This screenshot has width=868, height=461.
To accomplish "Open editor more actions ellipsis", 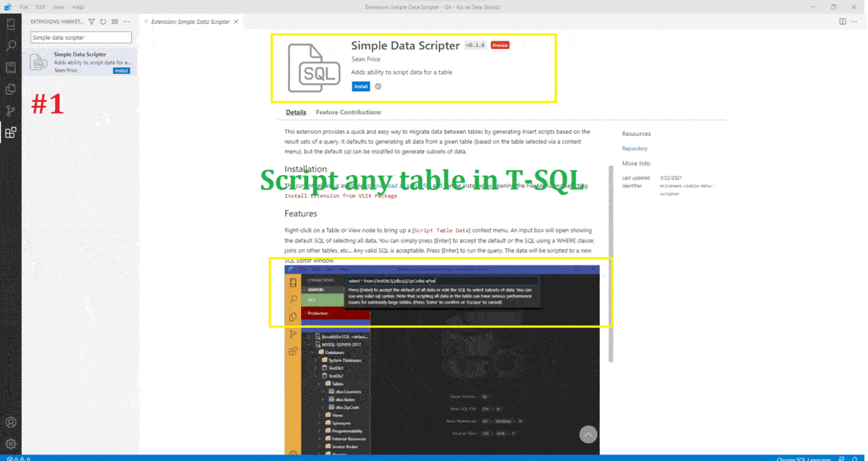I will pyautogui.click(x=856, y=22).
